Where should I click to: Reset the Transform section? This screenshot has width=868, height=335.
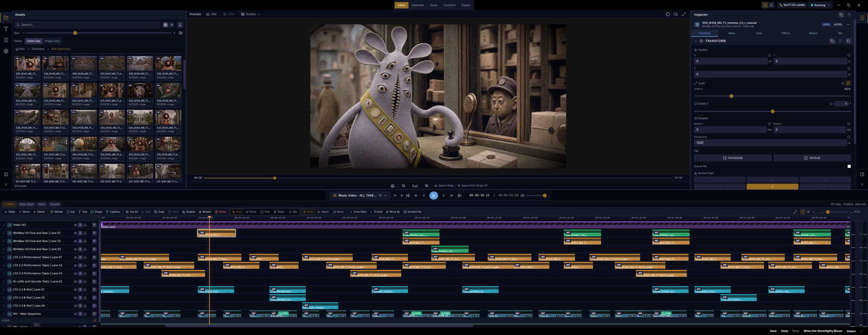point(848,41)
